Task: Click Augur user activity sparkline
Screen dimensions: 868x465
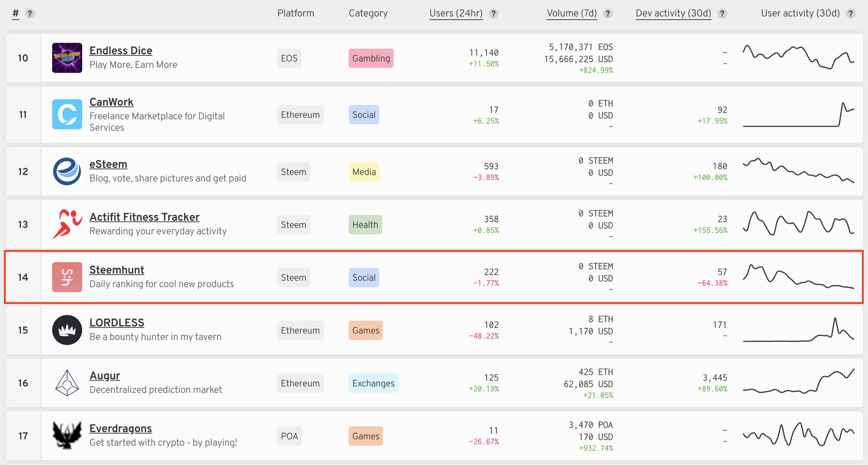Action: click(799, 381)
